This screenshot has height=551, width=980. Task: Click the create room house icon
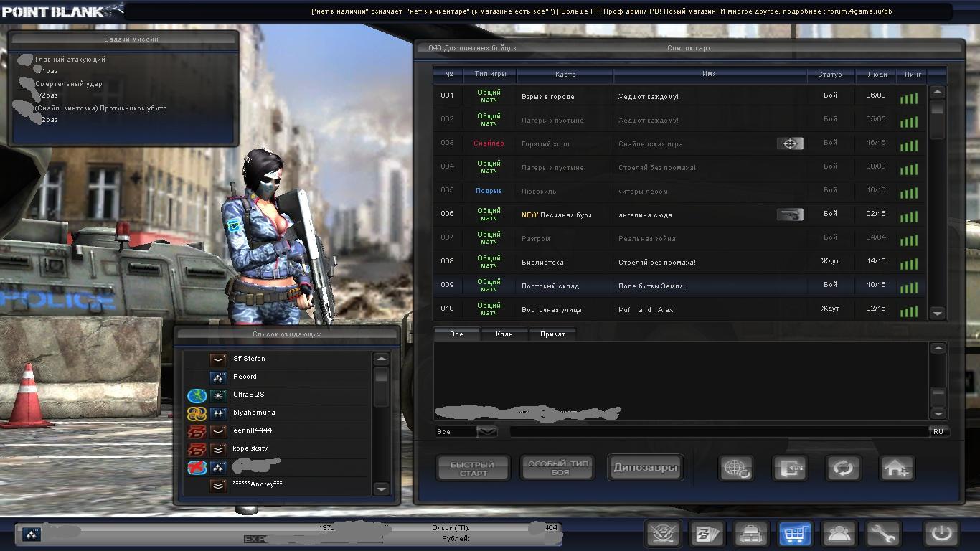[897, 468]
